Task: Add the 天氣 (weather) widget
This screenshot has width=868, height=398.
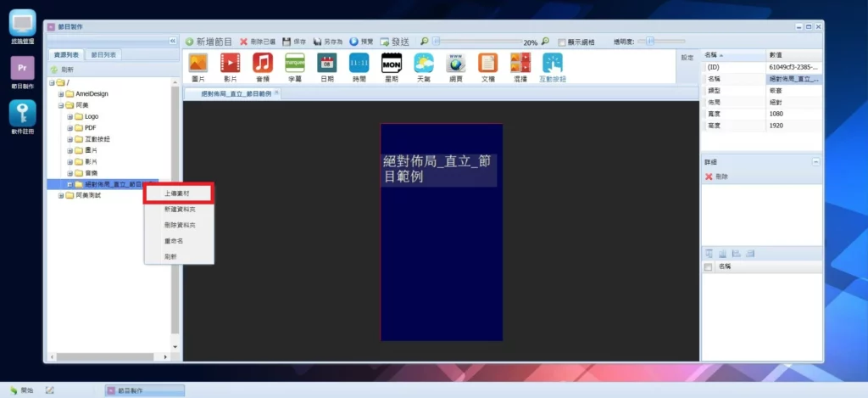Action: tap(423, 66)
